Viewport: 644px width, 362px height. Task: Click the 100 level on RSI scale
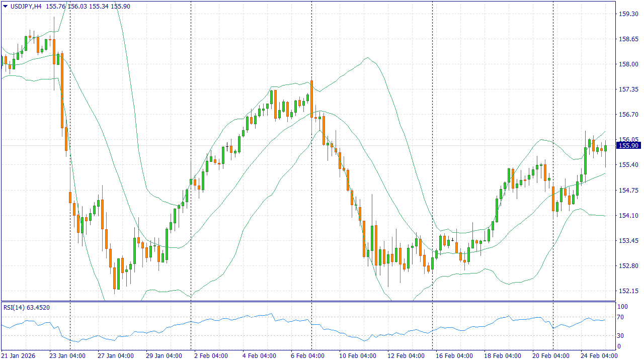click(x=622, y=307)
